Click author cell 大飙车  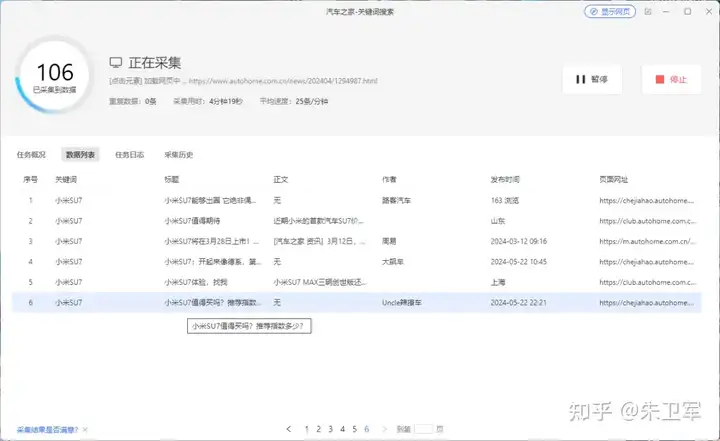(393, 262)
